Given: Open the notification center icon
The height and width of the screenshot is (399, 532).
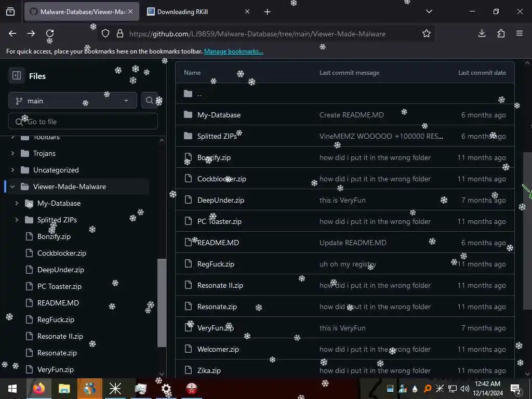Looking at the screenshot, I should 515,389.
